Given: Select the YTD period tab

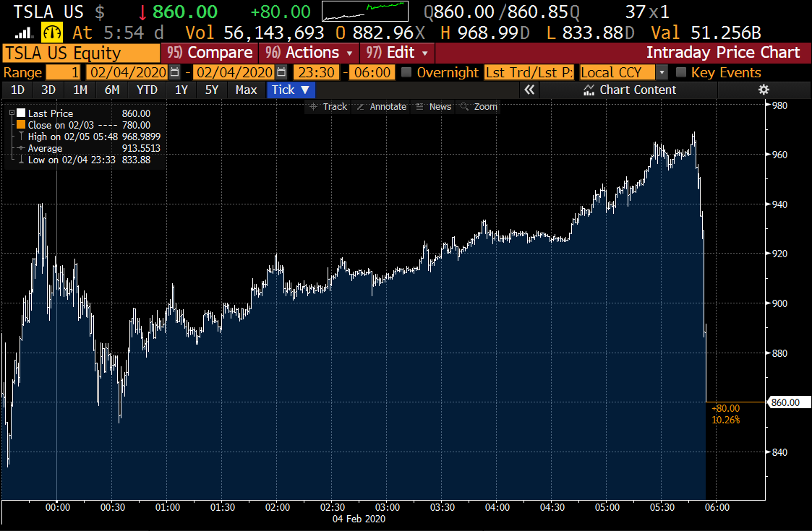Looking at the screenshot, I should 147,90.
